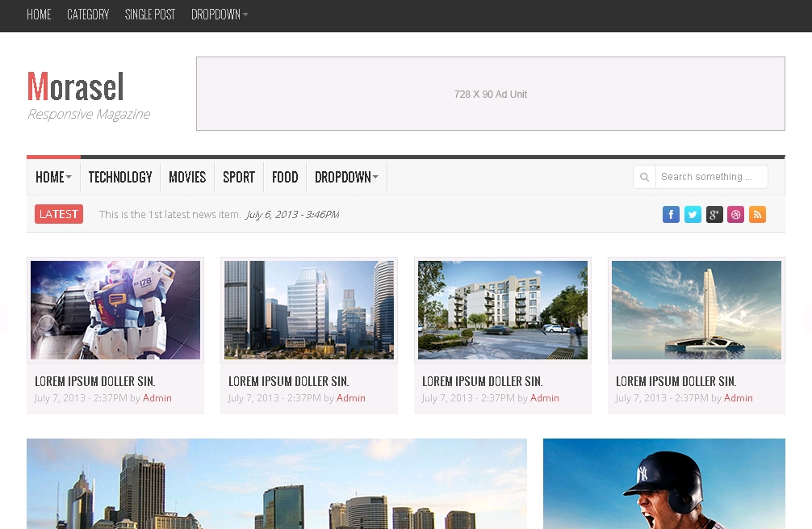Open the Google Plus icon
The height and width of the screenshot is (529, 812).
714,214
